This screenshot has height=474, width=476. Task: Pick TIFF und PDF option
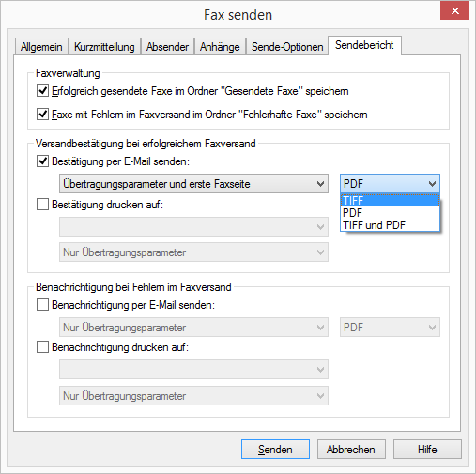[x=390, y=225]
